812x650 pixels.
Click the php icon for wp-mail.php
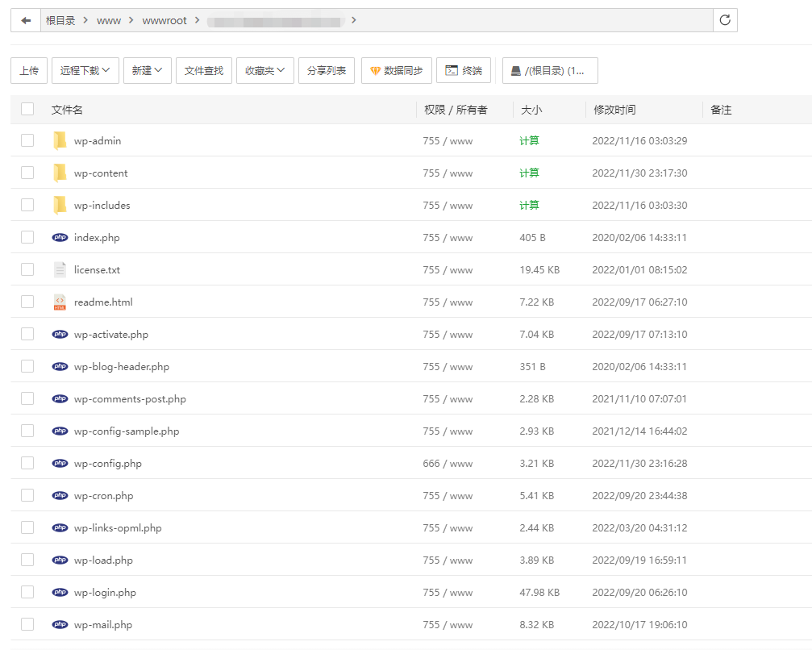pos(60,624)
